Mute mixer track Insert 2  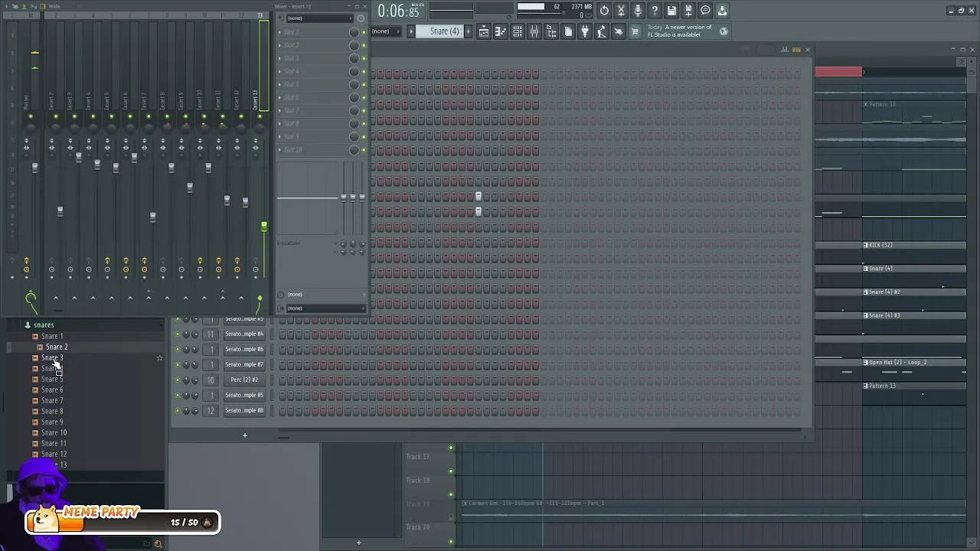[56, 116]
